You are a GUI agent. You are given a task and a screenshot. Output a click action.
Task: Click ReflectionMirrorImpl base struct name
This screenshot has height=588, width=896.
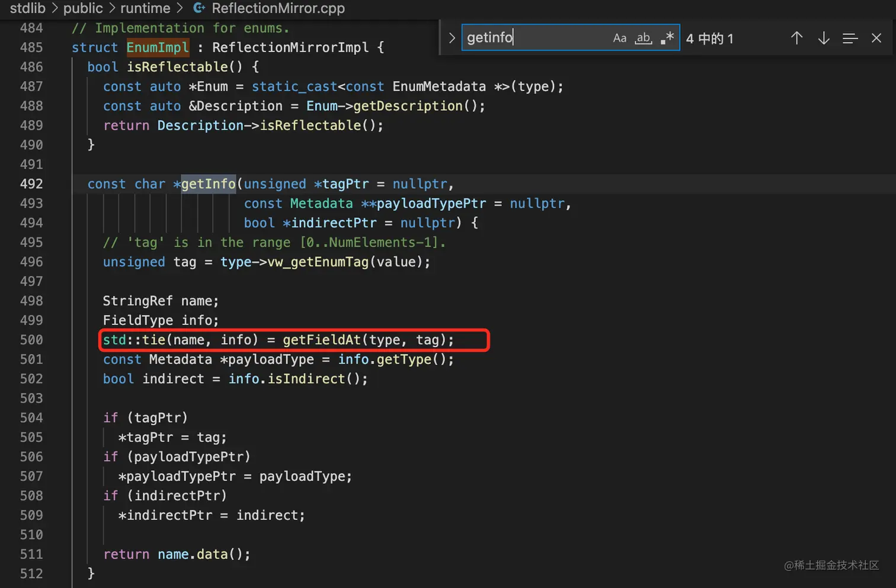(x=290, y=47)
